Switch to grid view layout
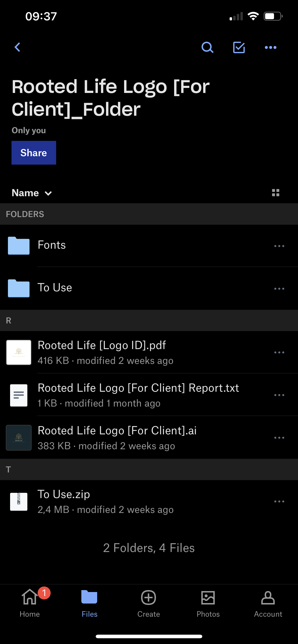 (275, 193)
